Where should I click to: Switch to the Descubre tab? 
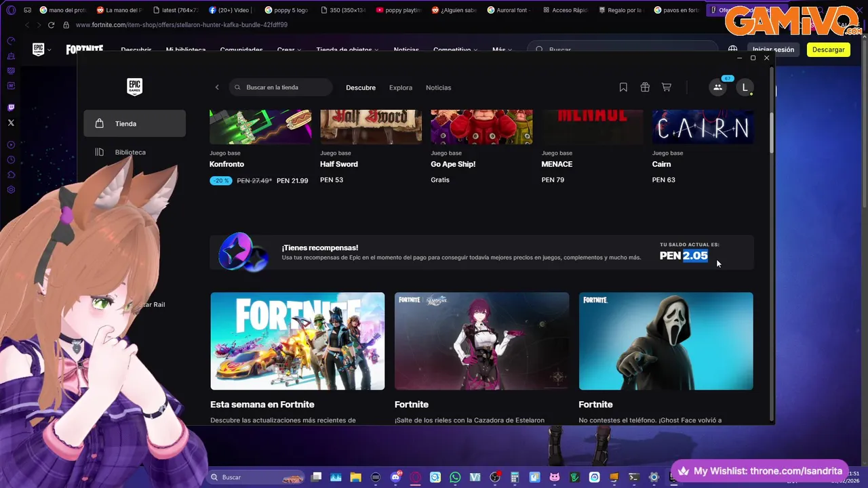coord(361,87)
